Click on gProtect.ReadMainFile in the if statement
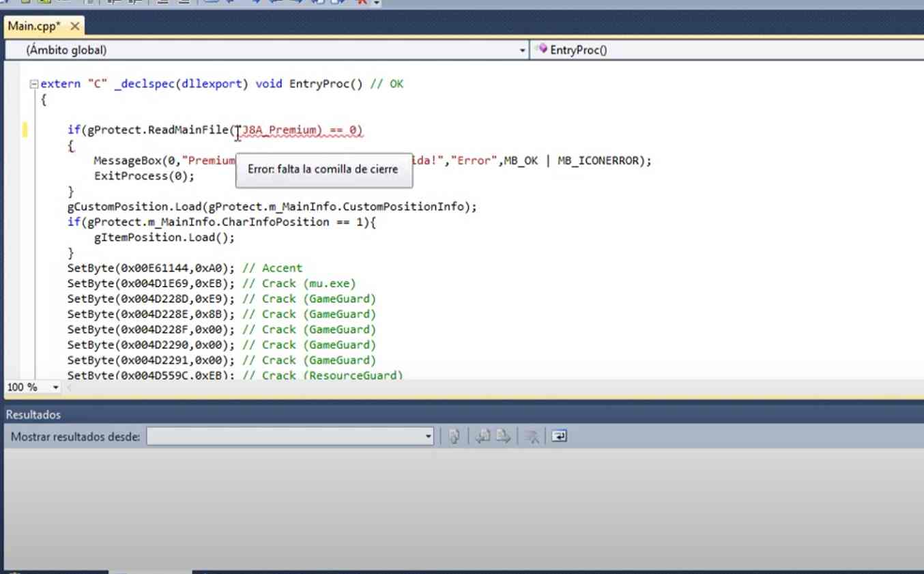The width and height of the screenshot is (924, 574). (158, 130)
